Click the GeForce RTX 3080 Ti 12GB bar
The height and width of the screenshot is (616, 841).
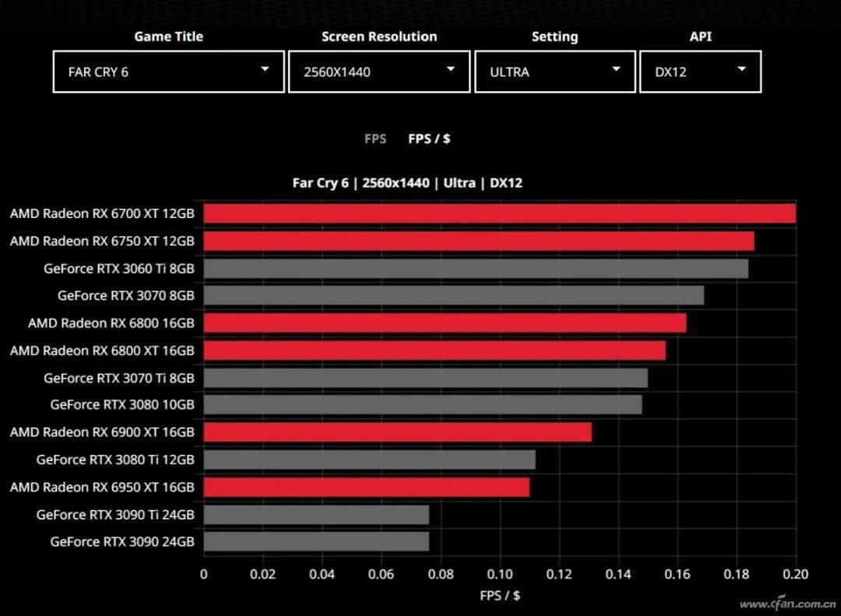(370, 459)
